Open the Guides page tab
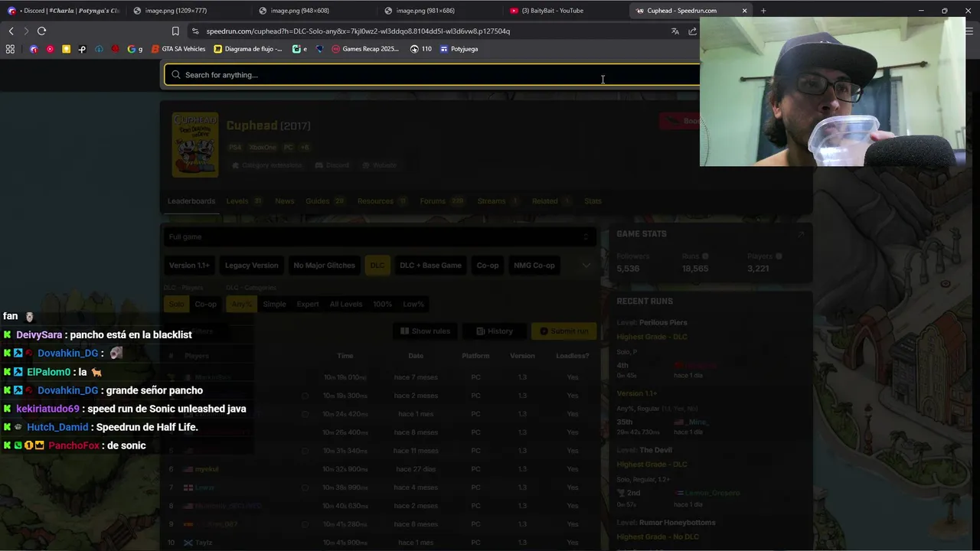Screen dimensions: 980x551 pos(325,201)
